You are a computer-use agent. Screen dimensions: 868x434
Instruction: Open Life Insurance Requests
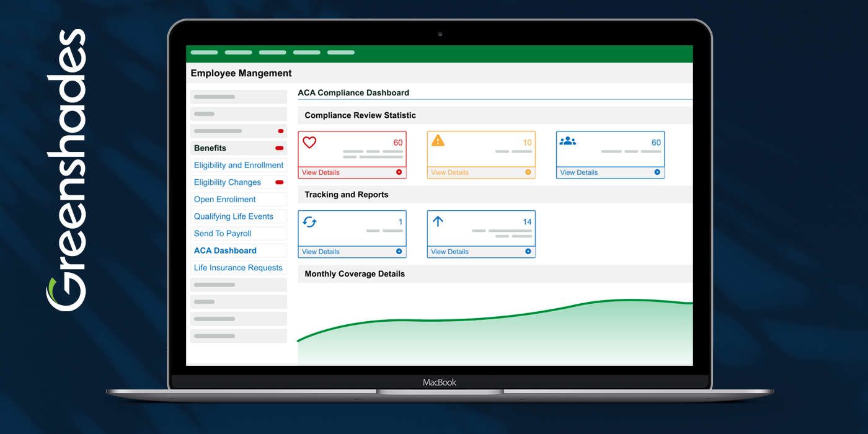point(238,268)
